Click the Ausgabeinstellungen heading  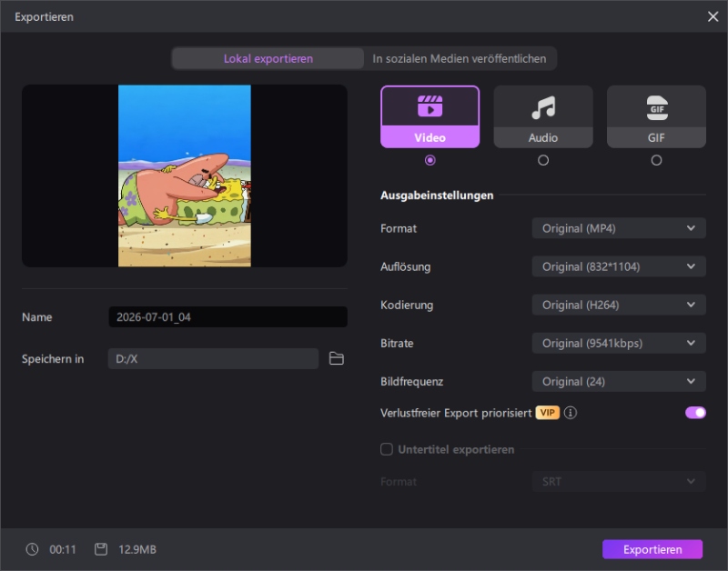pyautogui.click(x=437, y=195)
